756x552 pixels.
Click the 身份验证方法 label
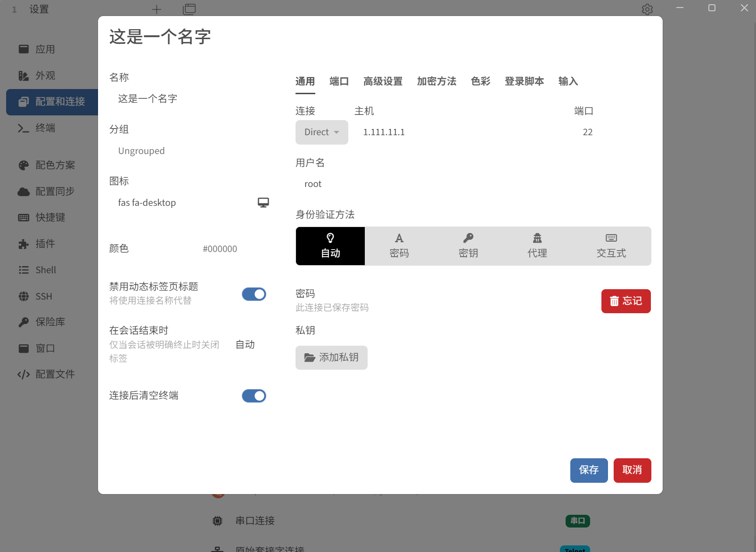(x=325, y=215)
